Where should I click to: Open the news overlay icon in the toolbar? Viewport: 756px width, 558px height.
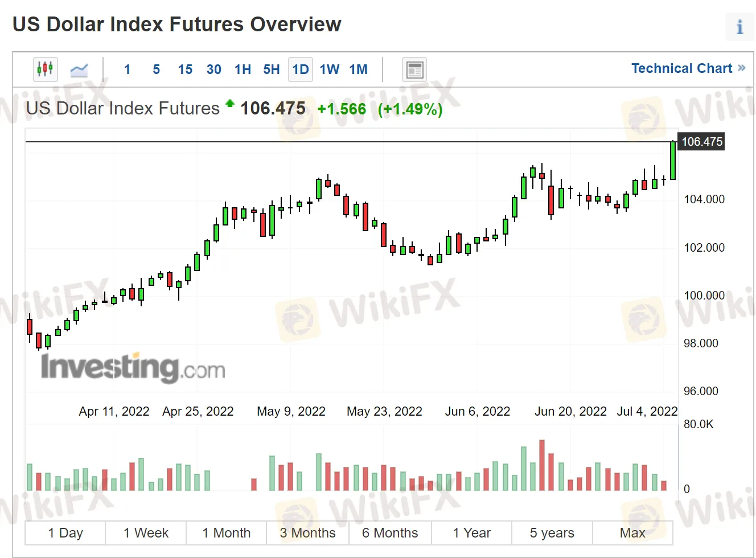point(414,70)
